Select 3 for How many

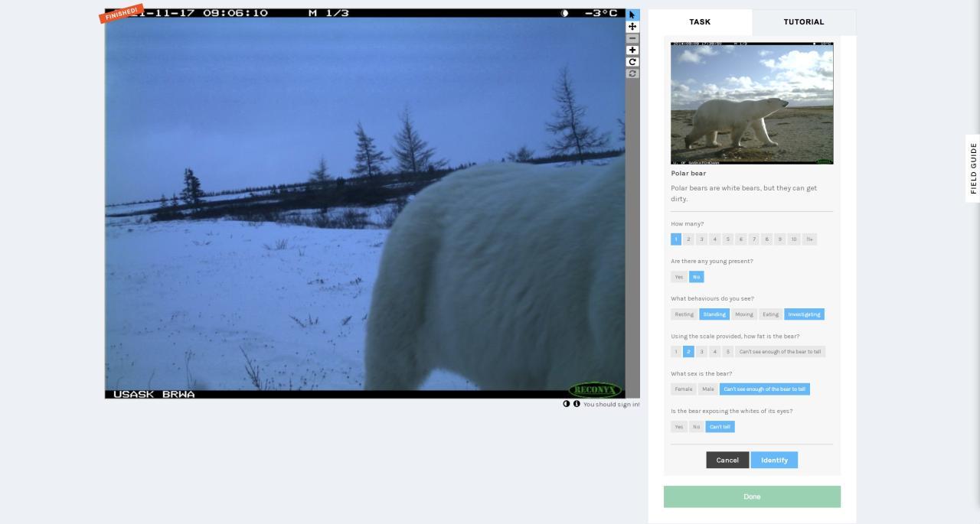click(701, 239)
